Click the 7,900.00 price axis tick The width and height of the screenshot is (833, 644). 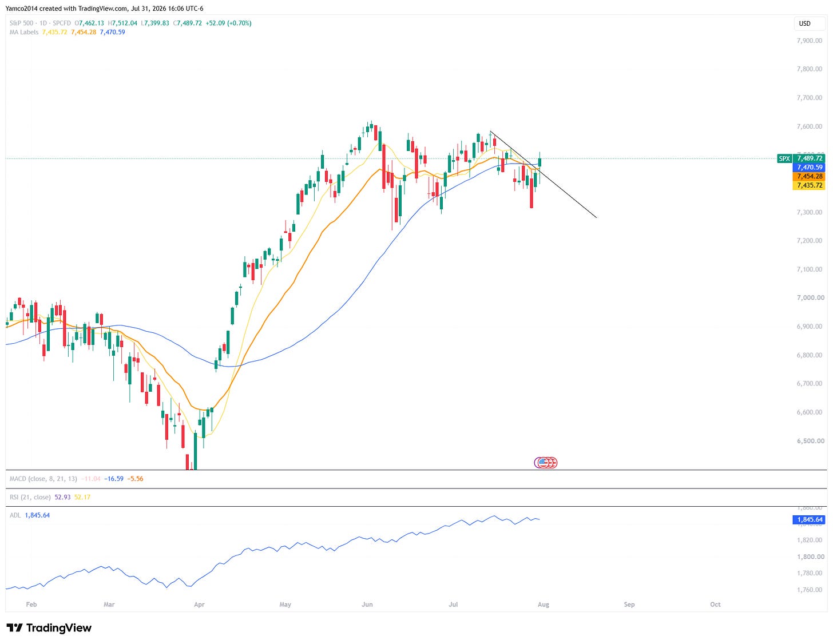pos(810,41)
